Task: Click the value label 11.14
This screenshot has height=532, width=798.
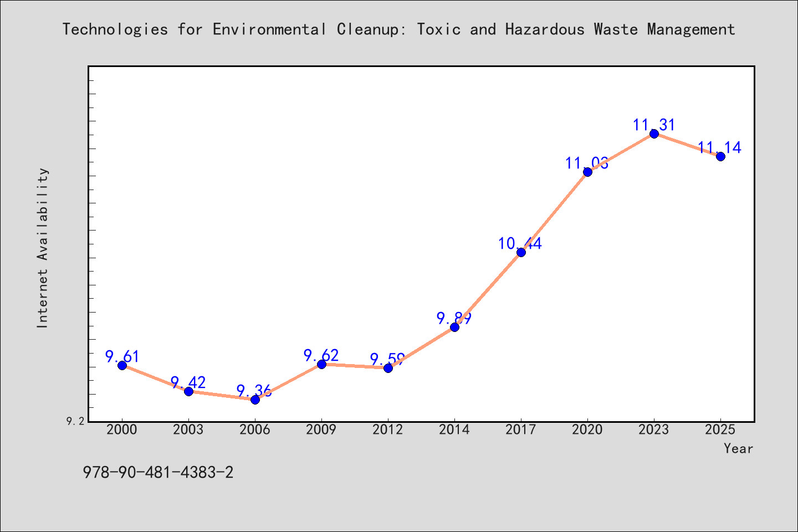Action: tap(719, 147)
